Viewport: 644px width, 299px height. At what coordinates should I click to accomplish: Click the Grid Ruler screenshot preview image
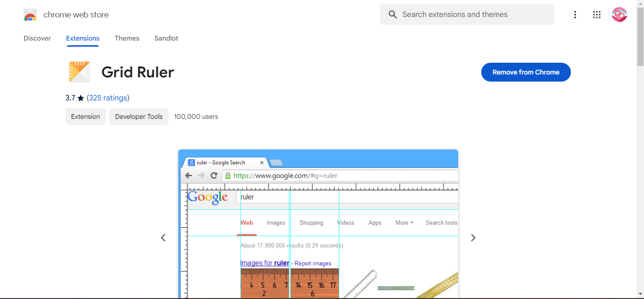pyautogui.click(x=318, y=224)
